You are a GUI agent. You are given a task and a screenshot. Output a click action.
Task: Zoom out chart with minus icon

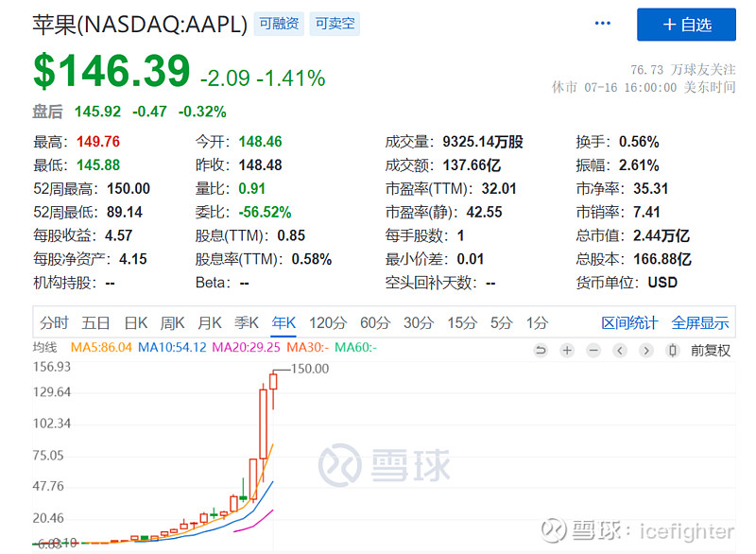(x=593, y=350)
